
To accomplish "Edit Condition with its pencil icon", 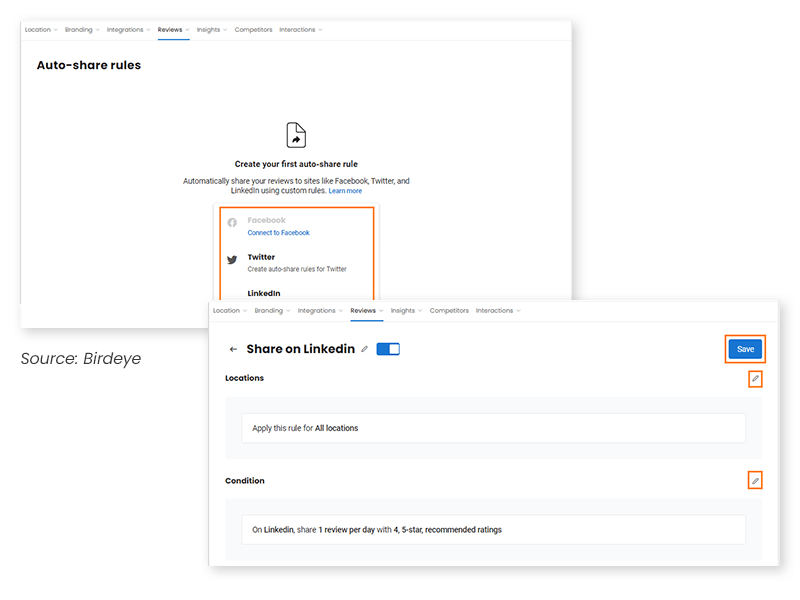I will [755, 480].
